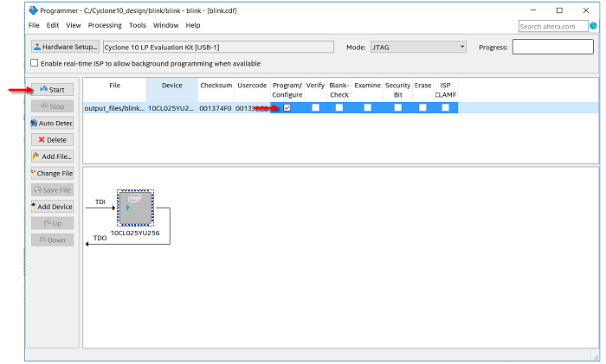
Task: Click the globe search icon
Action: (593, 26)
